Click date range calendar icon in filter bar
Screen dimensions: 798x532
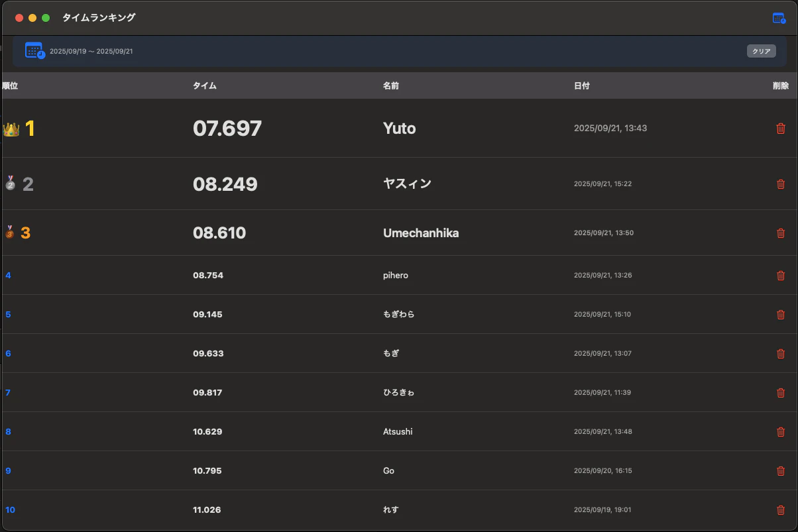(35, 50)
